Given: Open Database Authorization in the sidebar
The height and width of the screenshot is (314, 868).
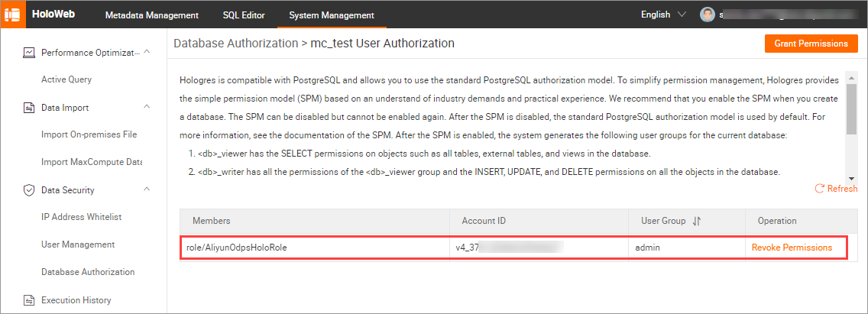Looking at the screenshot, I should (88, 272).
